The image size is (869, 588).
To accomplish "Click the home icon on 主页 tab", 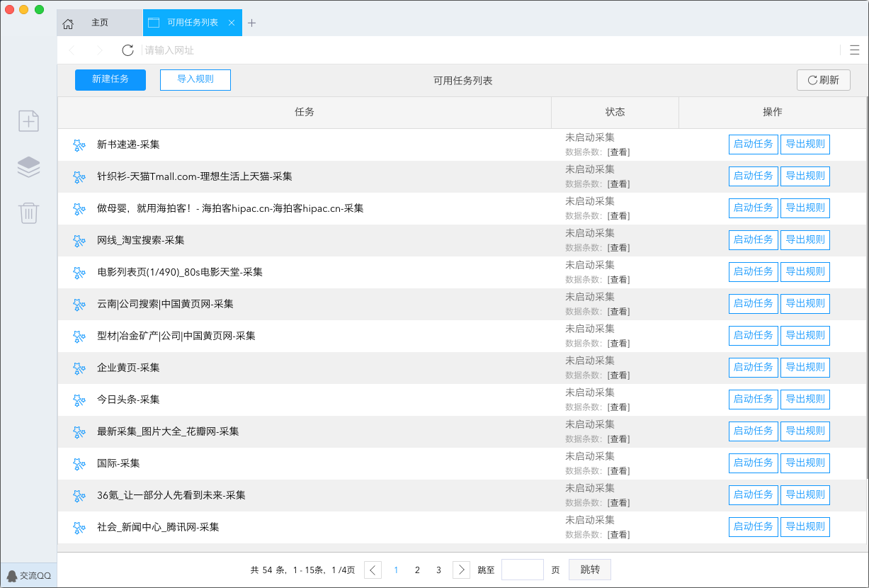I will click(x=68, y=23).
